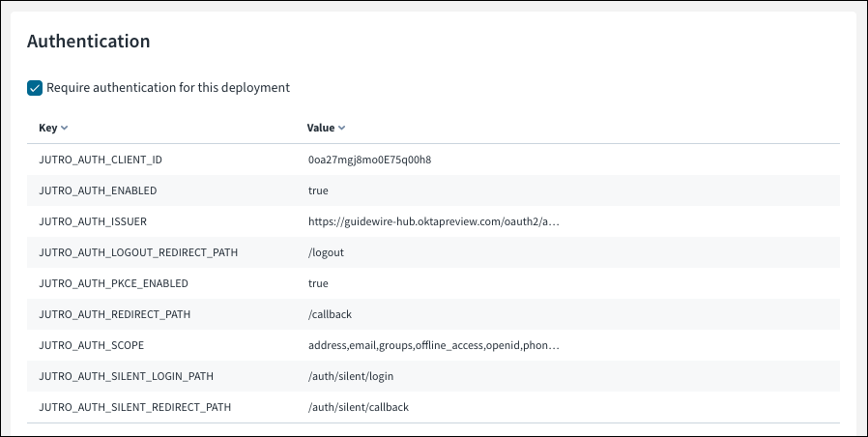Click the Authentication section heading
Screen dimensions: 868x437
89,42
